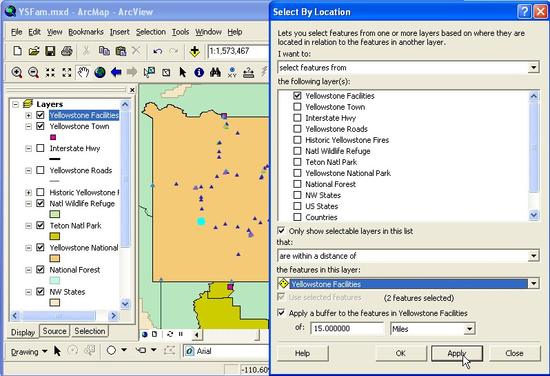Image resolution: width=550 pixels, height=376 pixels.
Task: Toggle Only show selectable layers checkbox
Action: coord(281,230)
